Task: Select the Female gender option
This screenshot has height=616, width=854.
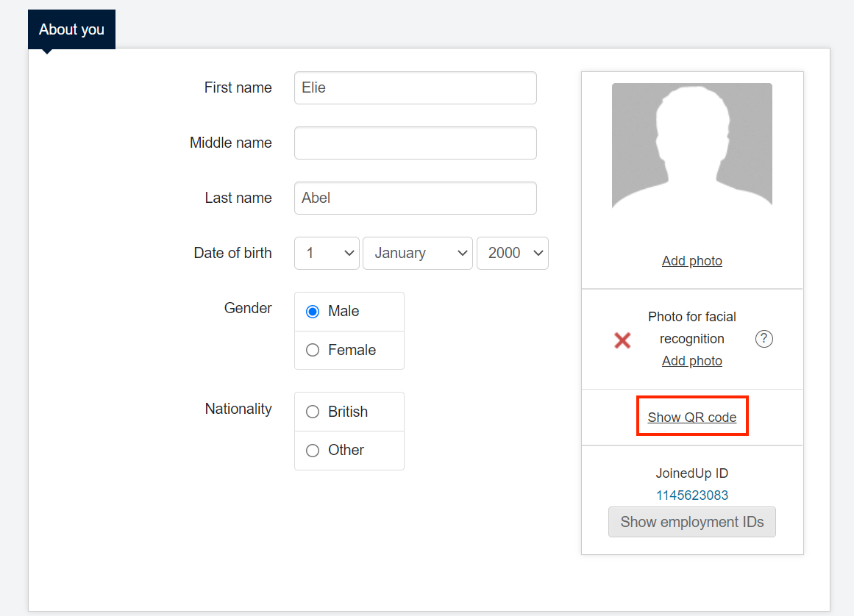Action: click(313, 351)
